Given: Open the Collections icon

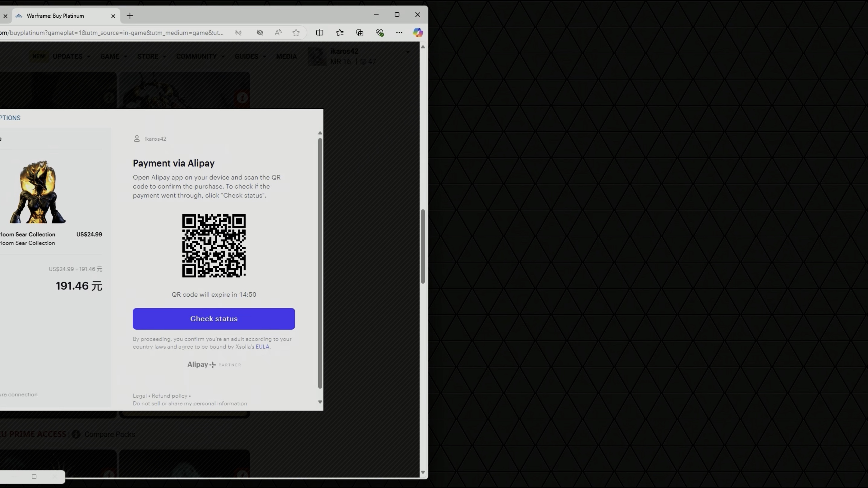Looking at the screenshot, I should click(359, 33).
